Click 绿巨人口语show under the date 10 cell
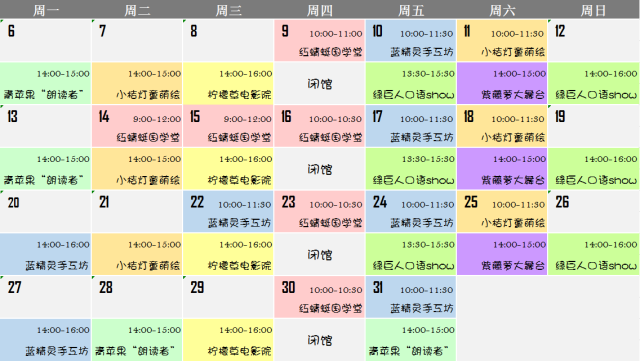Screen dimensions: 640x361 413,95
